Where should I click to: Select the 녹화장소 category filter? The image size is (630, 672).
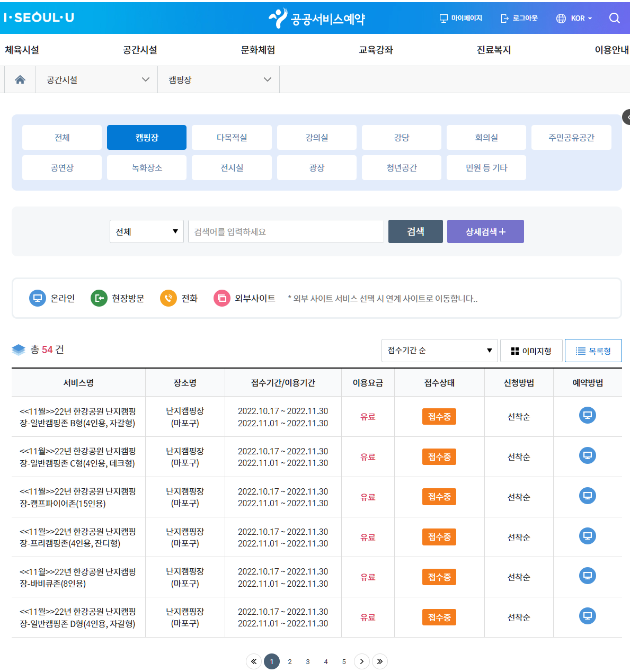pyautogui.click(x=147, y=168)
